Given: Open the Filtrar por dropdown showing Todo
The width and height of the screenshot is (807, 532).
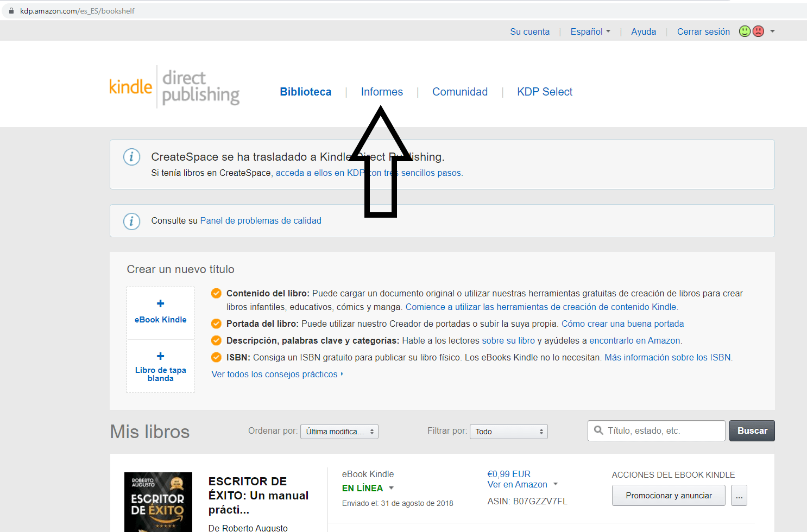Looking at the screenshot, I should [x=509, y=432].
